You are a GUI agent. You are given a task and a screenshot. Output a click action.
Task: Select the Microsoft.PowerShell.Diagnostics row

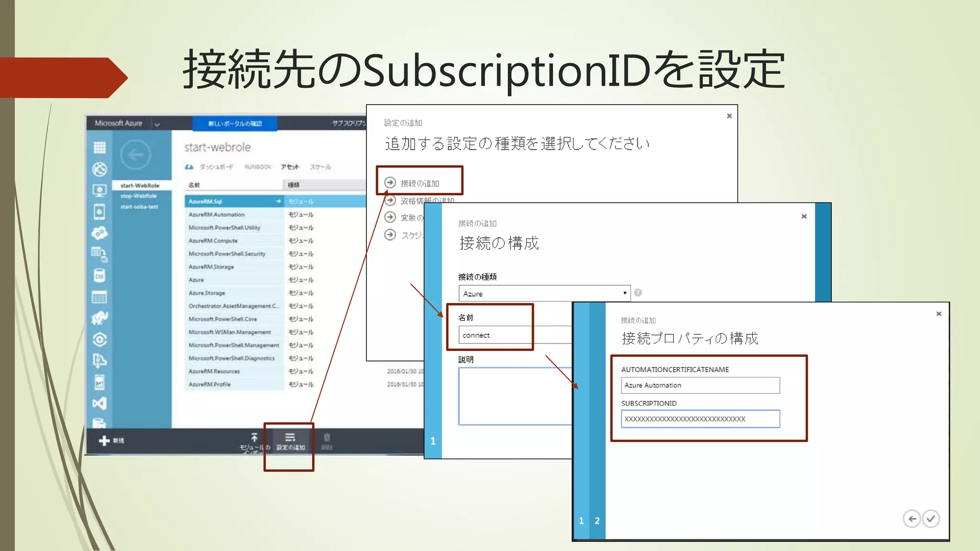(275, 358)
